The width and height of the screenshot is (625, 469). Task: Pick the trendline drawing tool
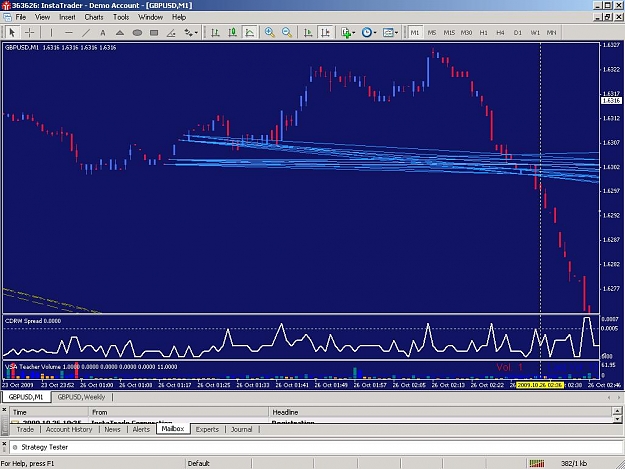click(86, 33)
